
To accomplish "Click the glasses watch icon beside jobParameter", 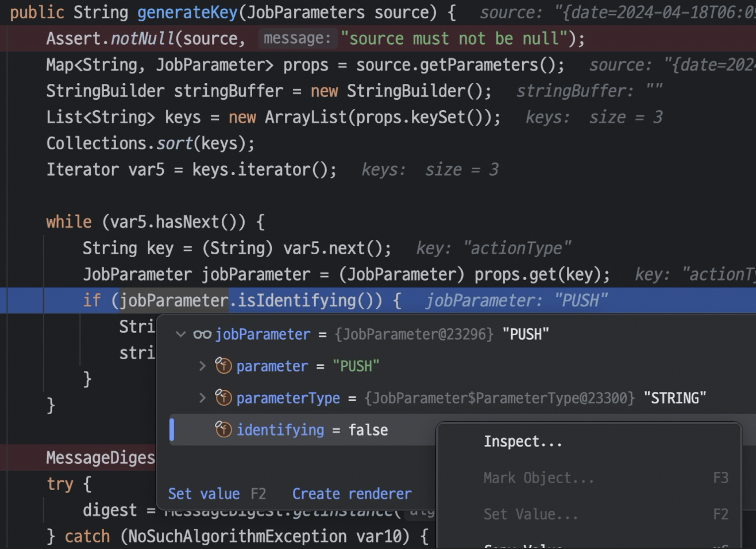I will click(x=202, y=334).
